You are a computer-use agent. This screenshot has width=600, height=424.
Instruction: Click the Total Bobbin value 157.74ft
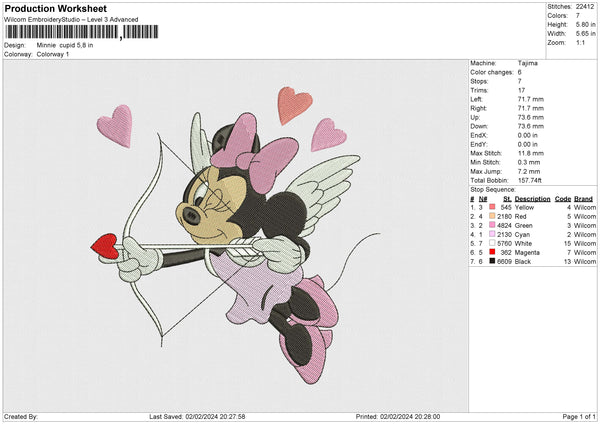[x=530, y=180]
